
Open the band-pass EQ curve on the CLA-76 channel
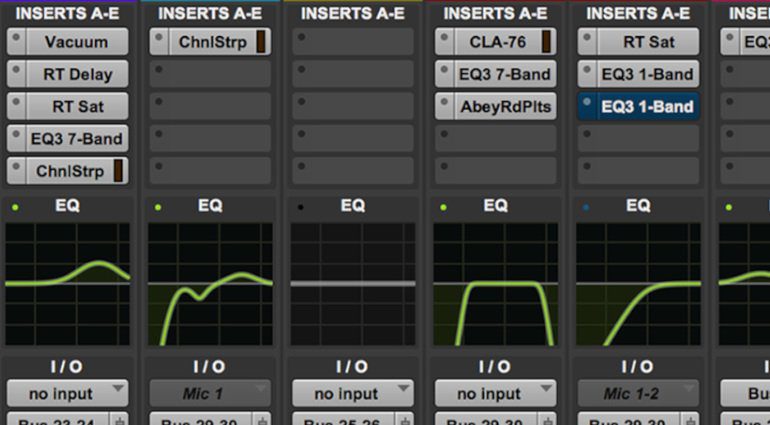point(495,284)
